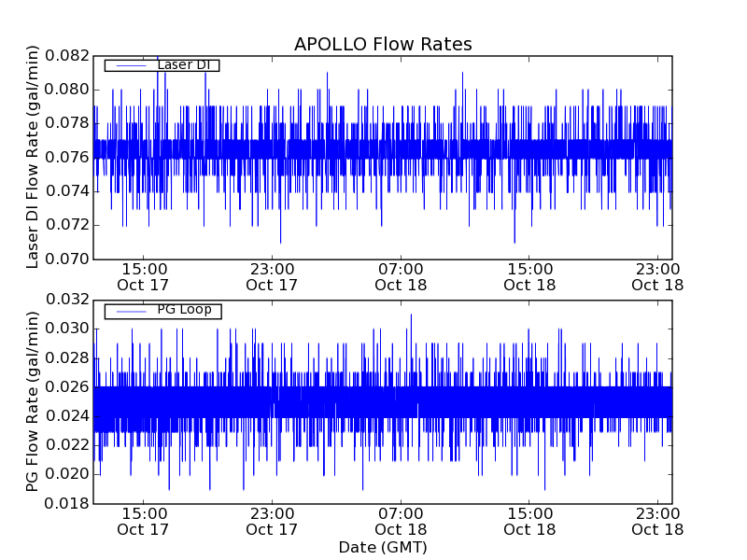
Task: Click the 0.078 y-axis tick label
Action: coord(67,123)
